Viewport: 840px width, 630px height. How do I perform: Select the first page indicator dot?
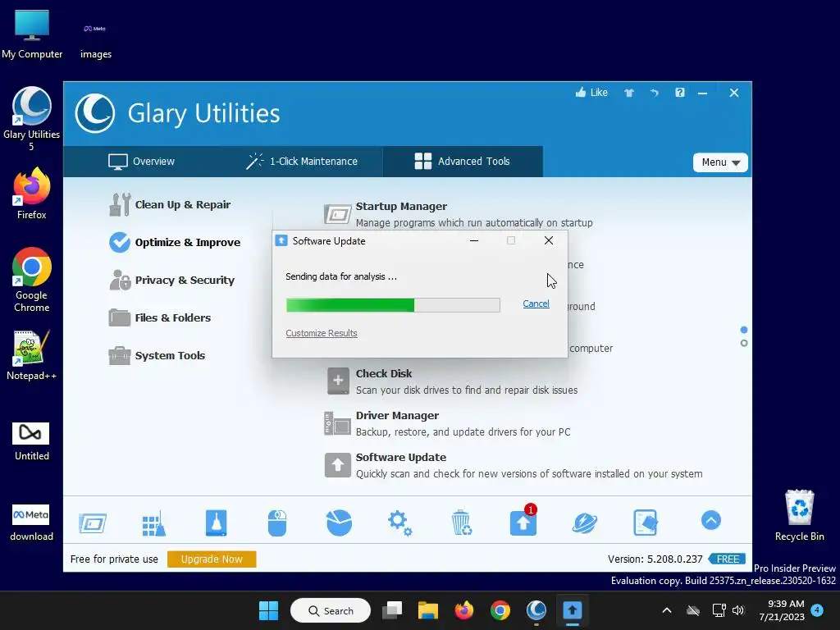744,330
